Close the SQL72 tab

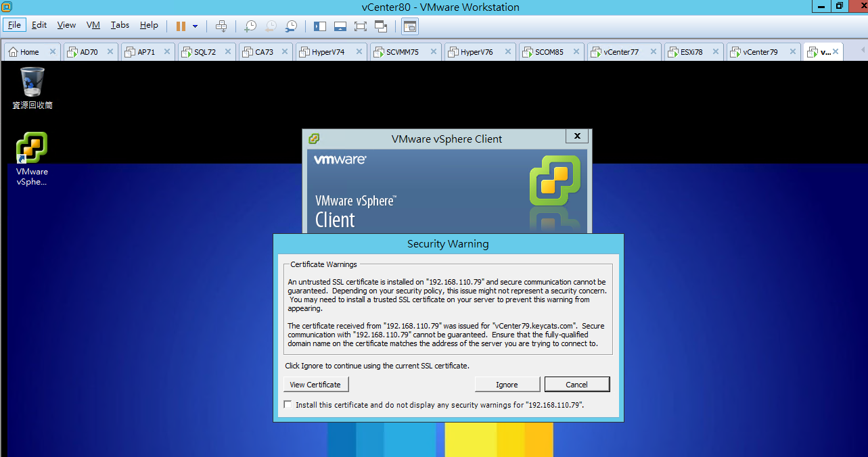pos(228,51)
